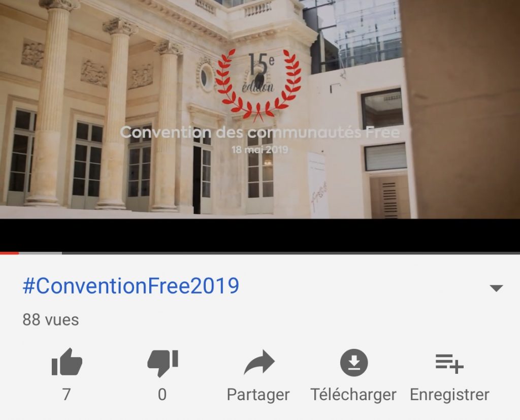Expand the video description with the arrow
Image resolution: width=520 pixels, height=420 pixels.
[496, 288]
